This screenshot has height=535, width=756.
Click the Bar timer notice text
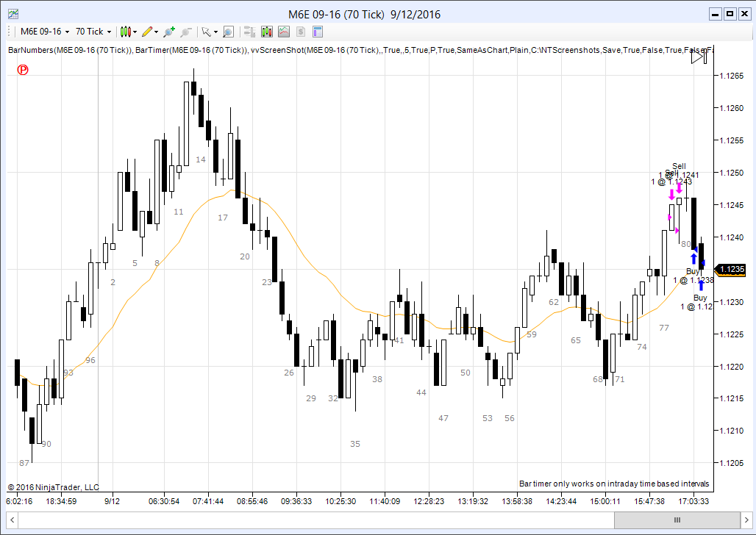(x=614, y=484)
